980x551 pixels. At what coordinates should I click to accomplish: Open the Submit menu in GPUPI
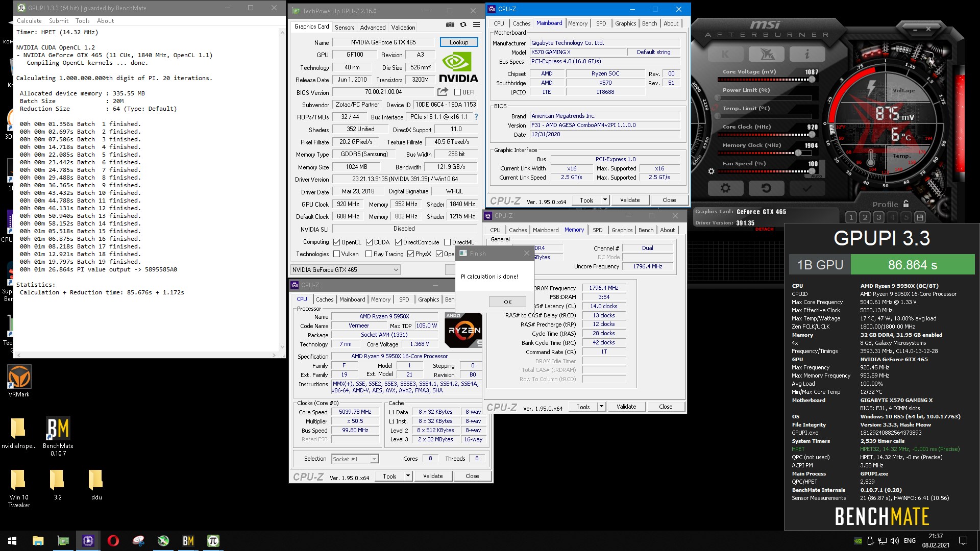(59, 21)
